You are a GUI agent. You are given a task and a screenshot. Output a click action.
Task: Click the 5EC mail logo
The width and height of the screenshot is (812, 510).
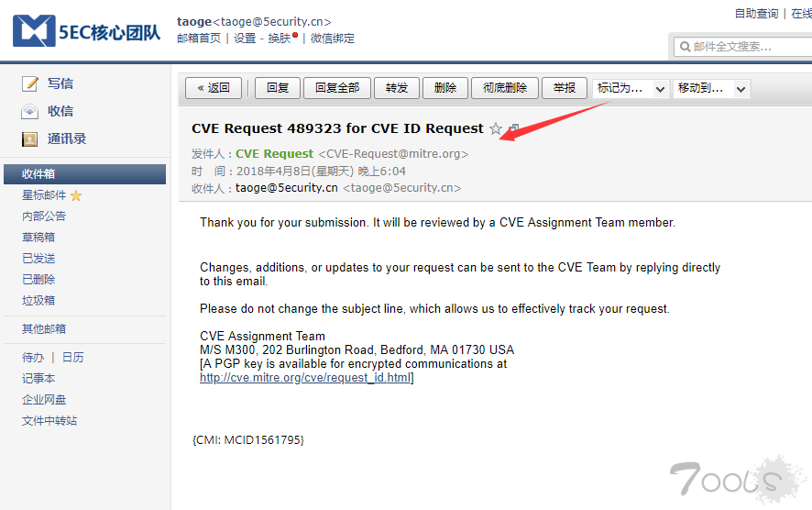tap(86, 31)
